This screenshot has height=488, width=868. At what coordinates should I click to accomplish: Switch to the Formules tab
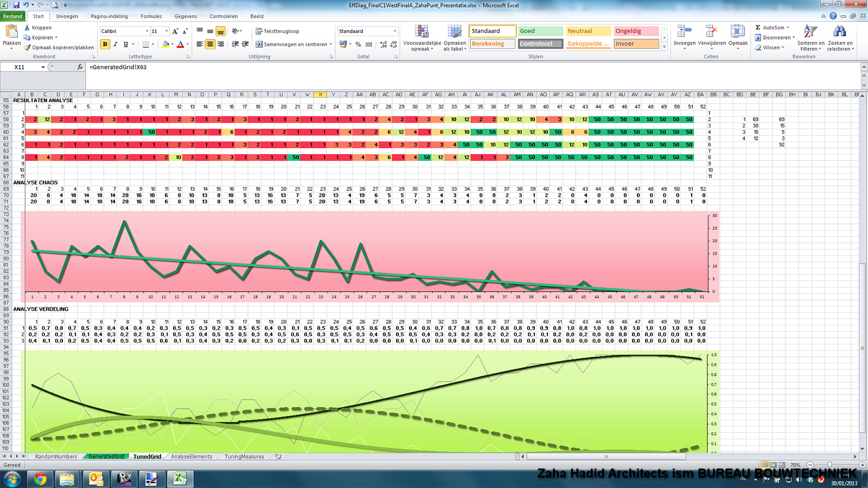click(151, 16)
